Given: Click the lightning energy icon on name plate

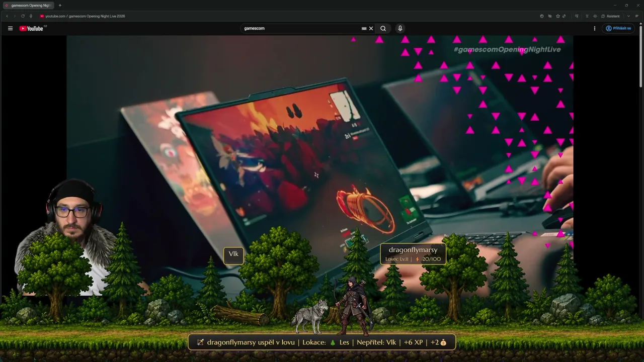Looking at the screenshot, I should [417, 259].
